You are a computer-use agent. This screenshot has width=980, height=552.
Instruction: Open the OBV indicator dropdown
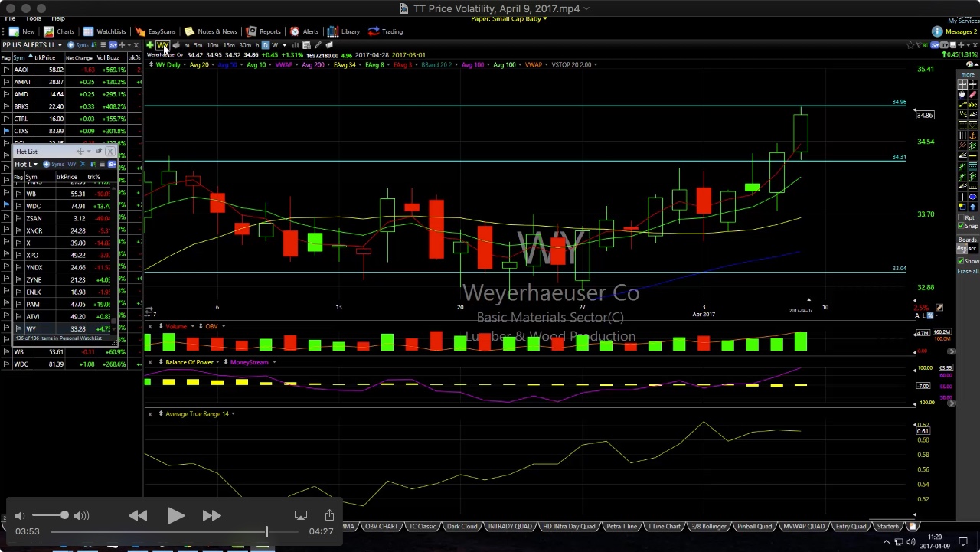[222, 326]
